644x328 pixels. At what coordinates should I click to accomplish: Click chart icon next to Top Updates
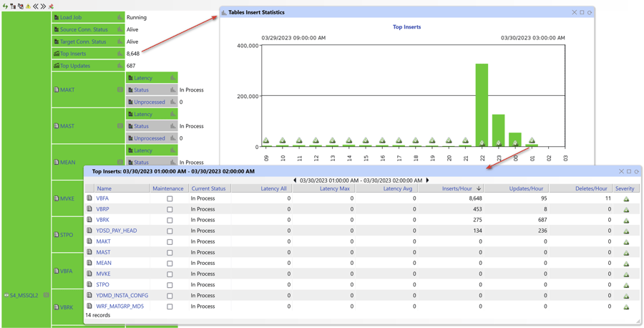pyautogui.click(x=119, y=66)
